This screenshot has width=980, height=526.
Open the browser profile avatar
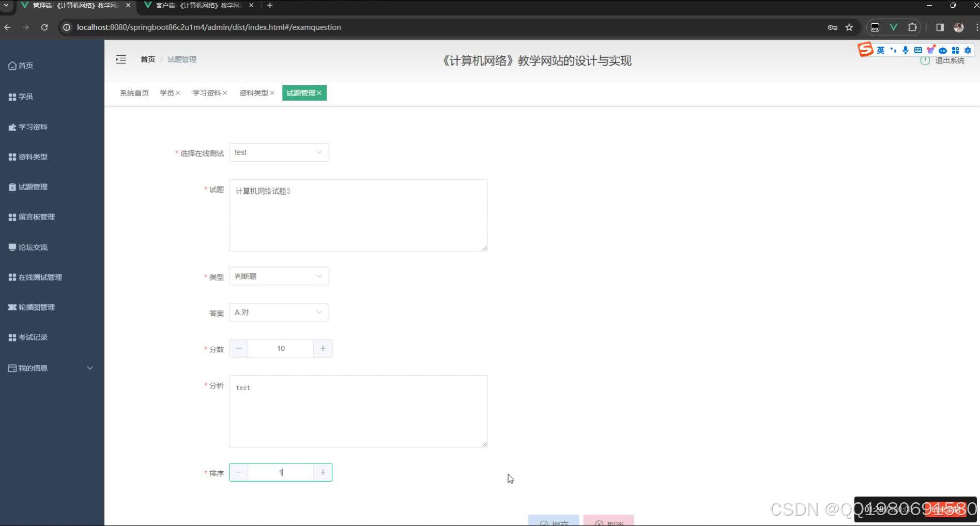point(959,27)
